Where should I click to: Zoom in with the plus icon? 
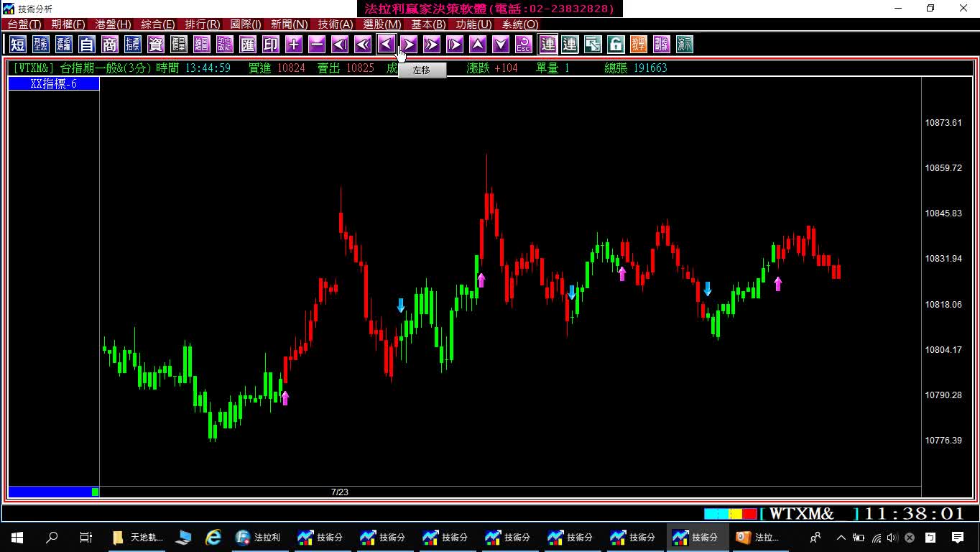294,45
